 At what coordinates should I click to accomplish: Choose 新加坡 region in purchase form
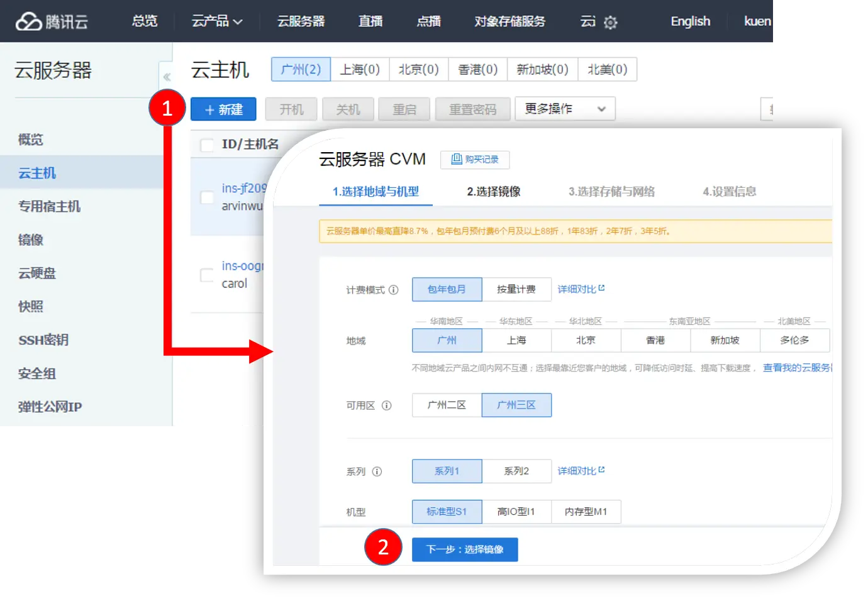coord(725,340)
